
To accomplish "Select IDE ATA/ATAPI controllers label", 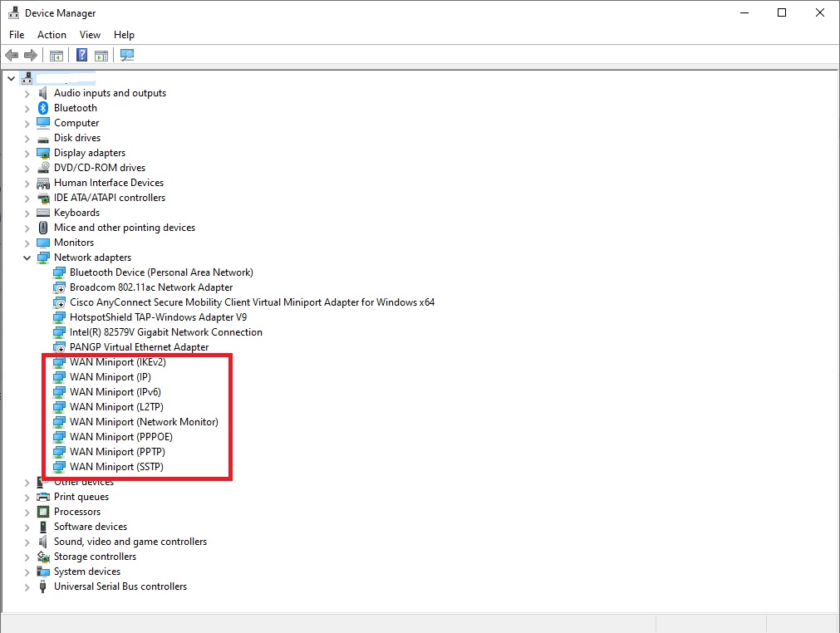I will (x=110, y=198).
